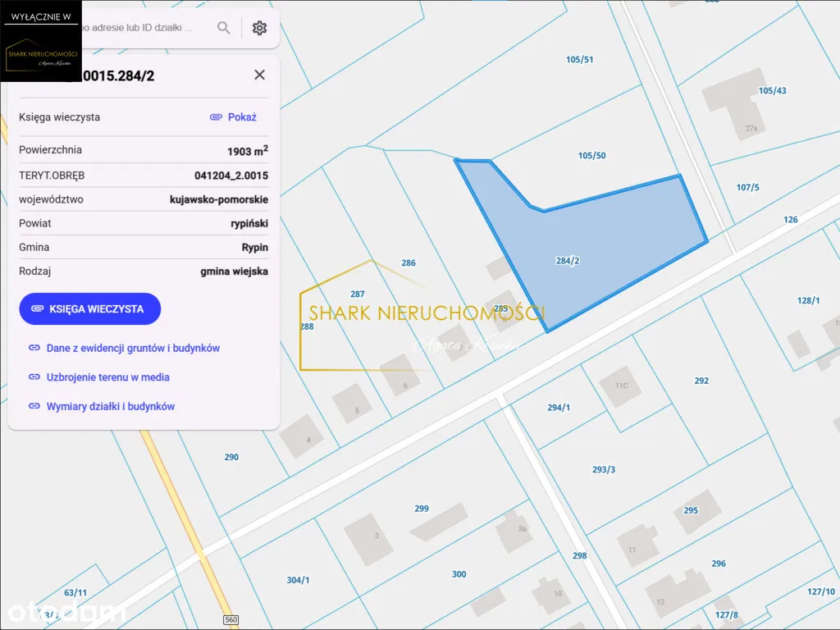The height and width of the screenshot is (630, 840).
Task: Select parcel 105/50 on the map
Action: click(591, 156)
